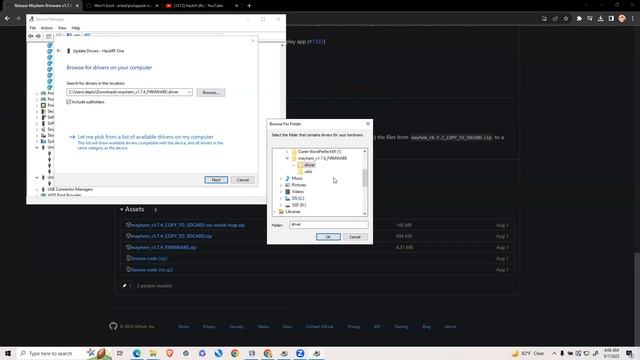Select the OS (C:) drive icon

tap(287, 198)
